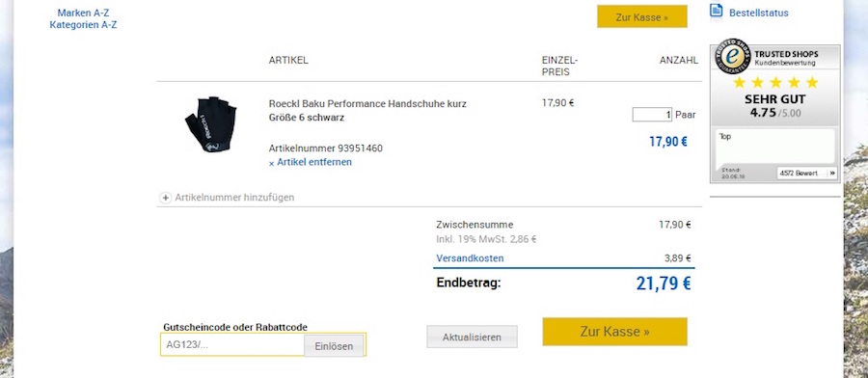868x378 pixels.
Task: Click the Trusted Shops seal badge
Action: coord(733,57)
